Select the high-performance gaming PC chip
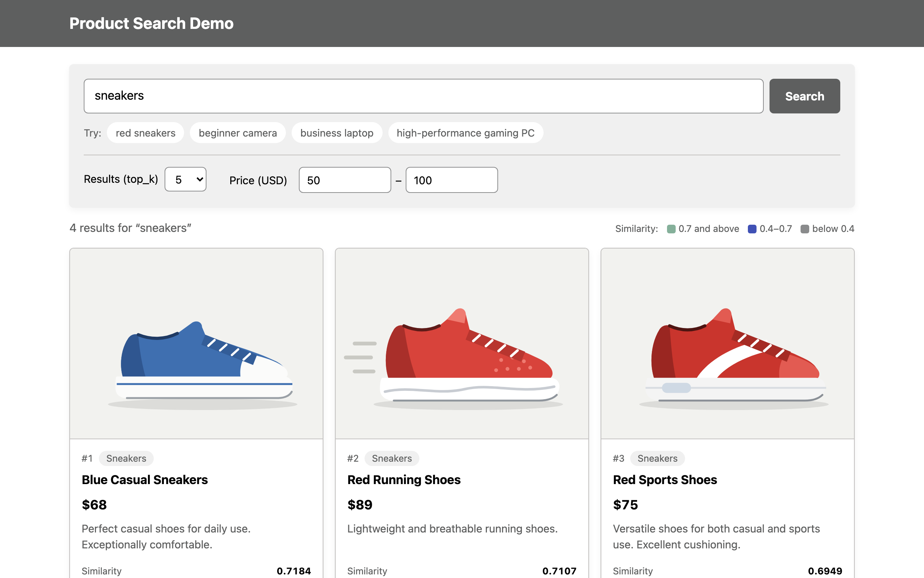924x578 pixels. [x=466, y=133]
